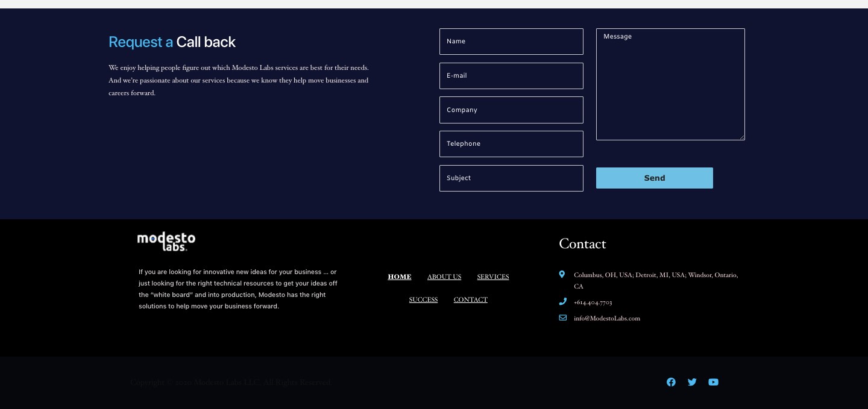The height and width of the screenshot is (409, 868).
Task: Open the Twitter social icon
Action: [x=692, y=382]
